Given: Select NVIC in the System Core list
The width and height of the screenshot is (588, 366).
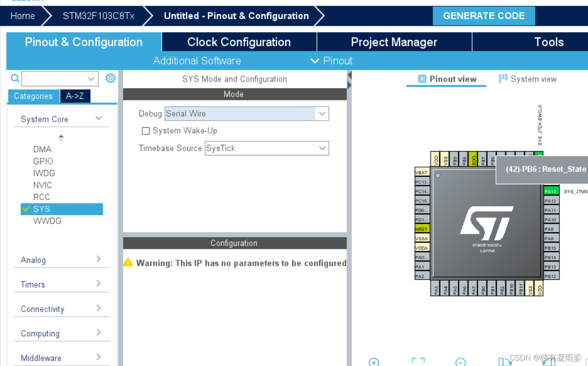Looking at the screenshot, I should tap(43, 185).
